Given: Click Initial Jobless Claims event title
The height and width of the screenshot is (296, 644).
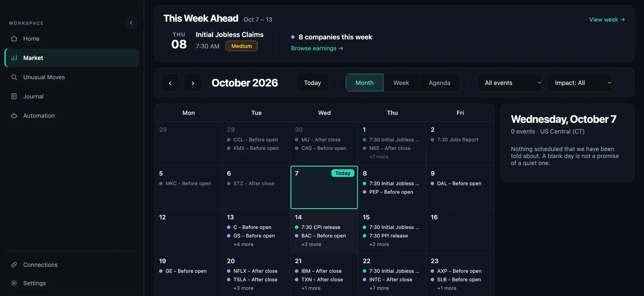Looking at the screenshot, I should 229,35.
